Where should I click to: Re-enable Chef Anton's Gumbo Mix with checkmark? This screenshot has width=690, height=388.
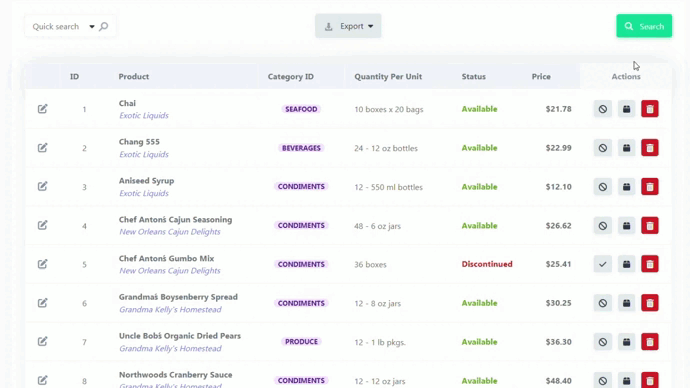point(602,264)
